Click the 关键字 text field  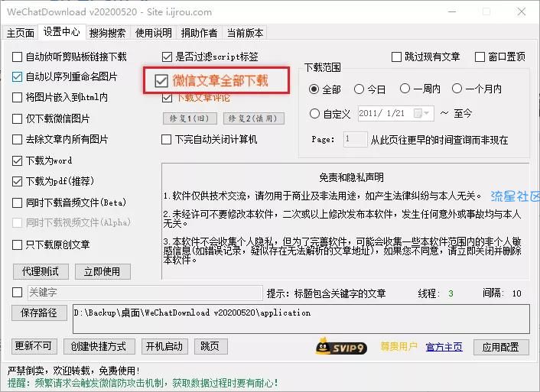point(145,293)
